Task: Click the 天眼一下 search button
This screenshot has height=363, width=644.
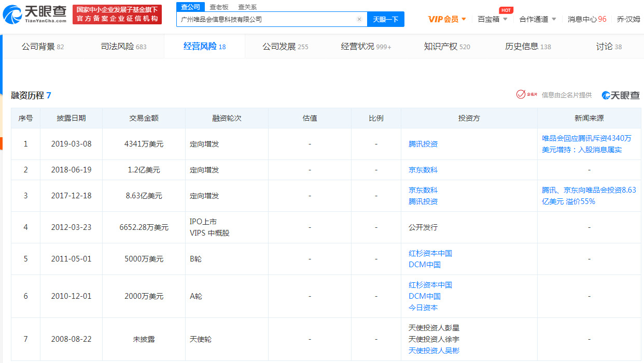Action: pyautogui.click(x=386, y=19)
